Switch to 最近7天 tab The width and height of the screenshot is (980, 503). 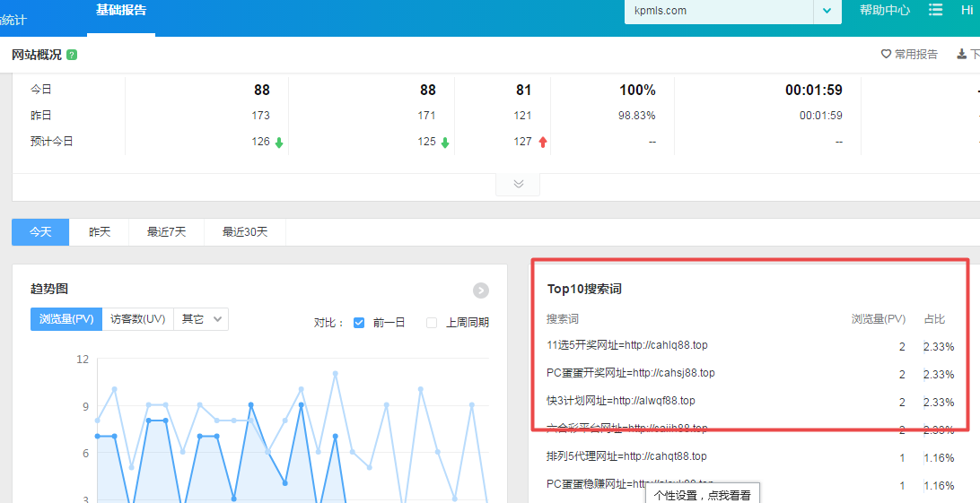coord(166,232)
